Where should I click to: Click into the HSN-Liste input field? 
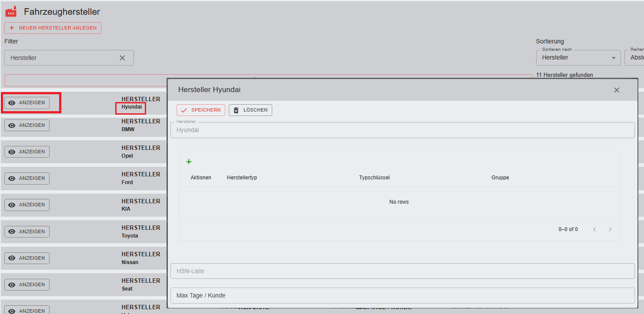[x=402, y=271]
